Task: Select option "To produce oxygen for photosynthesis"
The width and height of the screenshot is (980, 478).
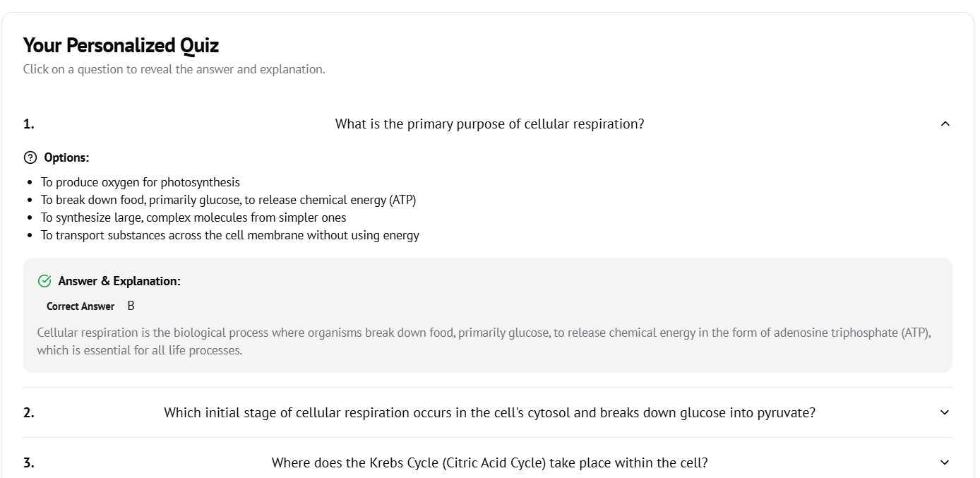Action: coord(140,182)
